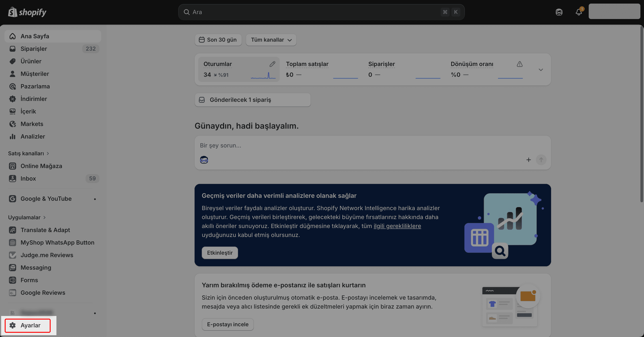Follow the ilgili gerekliliklere link
644x337 pixels.
click(397, 226)
